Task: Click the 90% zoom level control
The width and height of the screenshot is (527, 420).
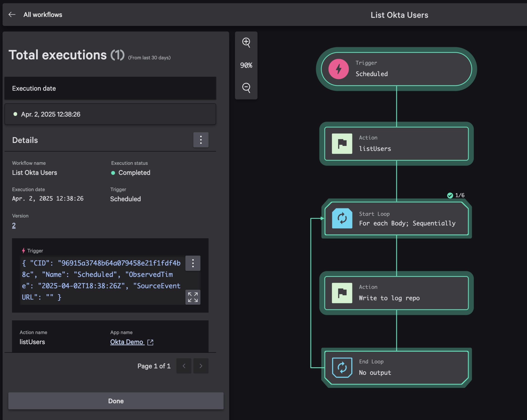Action: 246,65
